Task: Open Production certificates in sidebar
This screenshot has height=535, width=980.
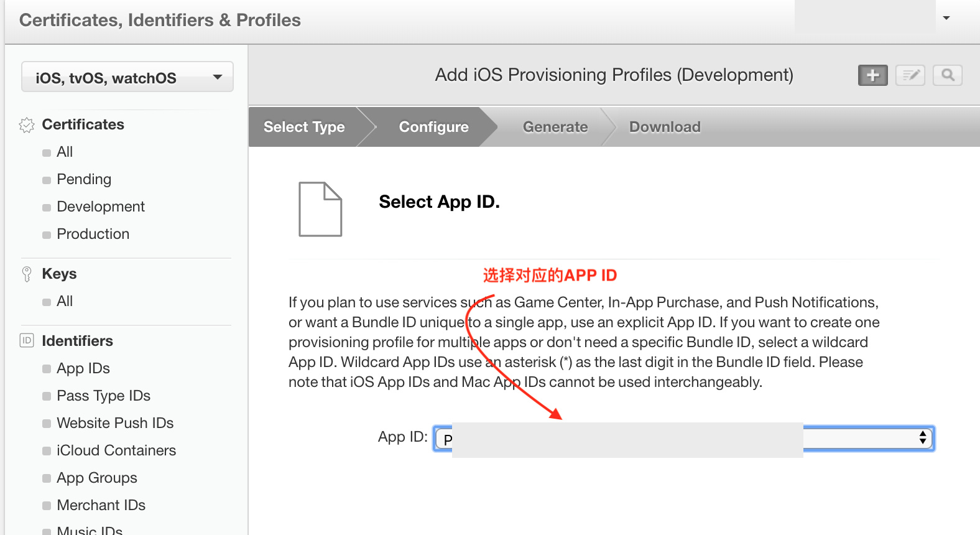Action: [x=93, y=234]
